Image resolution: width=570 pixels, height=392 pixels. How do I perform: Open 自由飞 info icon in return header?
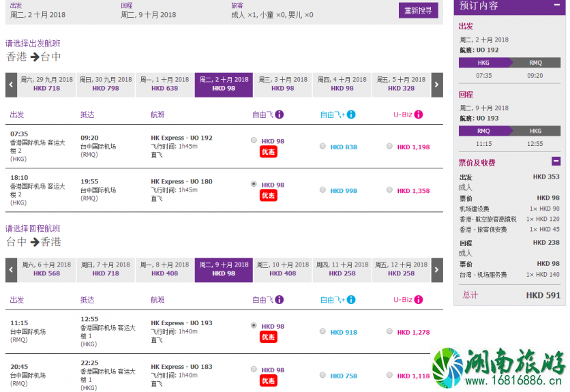tap(279, 300)
